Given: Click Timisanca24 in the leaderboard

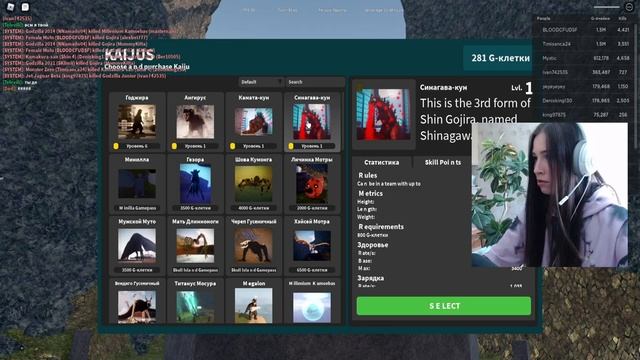Looking at the screenshot, I should tap(556, 44).
